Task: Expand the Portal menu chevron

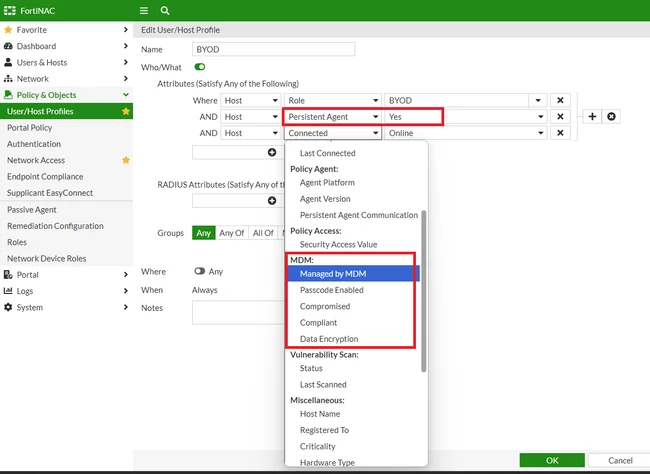Action: coord(126,275)
